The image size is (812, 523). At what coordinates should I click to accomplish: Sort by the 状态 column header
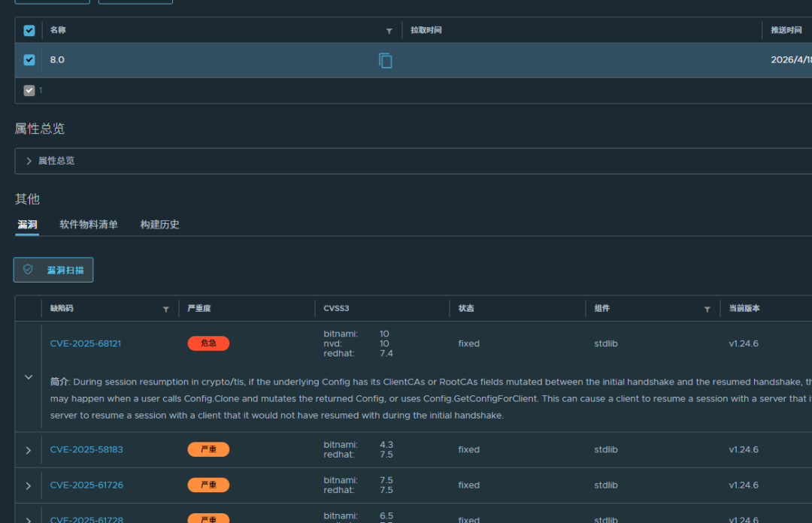[x=466, y=309]
